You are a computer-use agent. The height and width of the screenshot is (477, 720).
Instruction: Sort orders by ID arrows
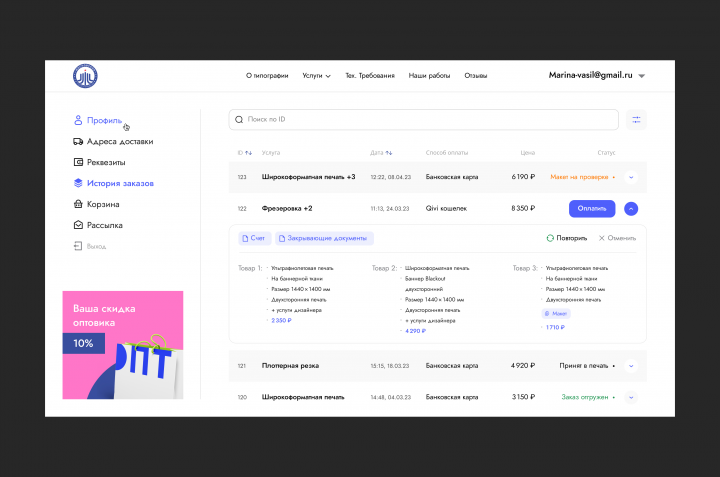click(x=248, y=153)
